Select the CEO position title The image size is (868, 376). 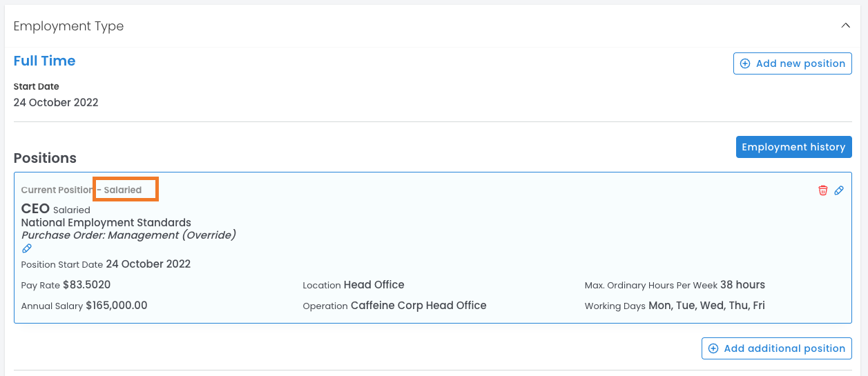[35, 209]
